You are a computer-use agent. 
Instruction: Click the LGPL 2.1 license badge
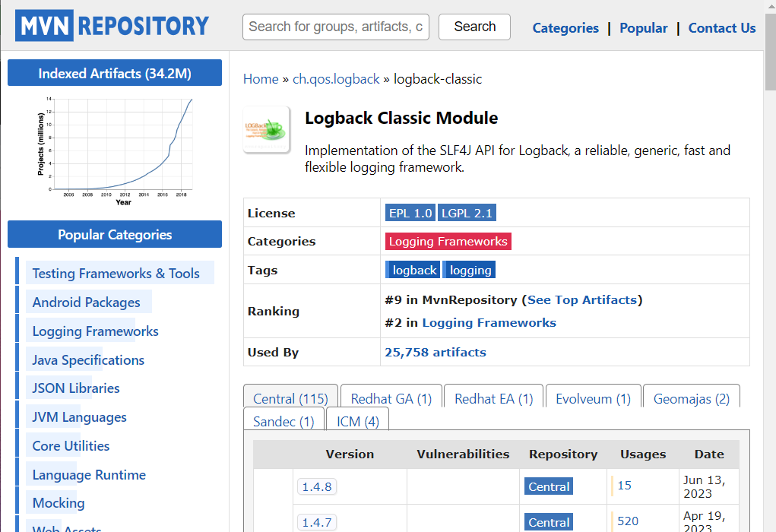click(467, 213)
